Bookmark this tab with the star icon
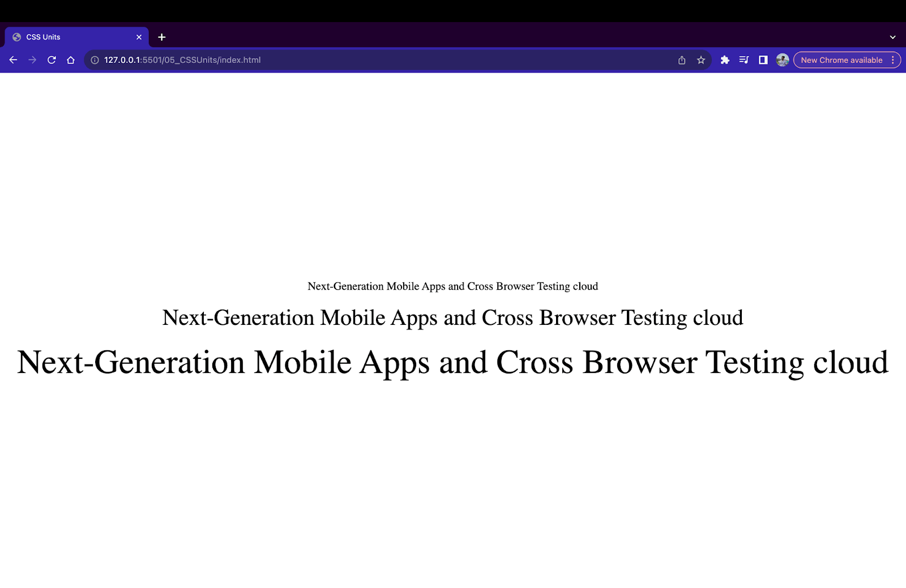This screenshot has height=588, width=906. pos(701,60)
